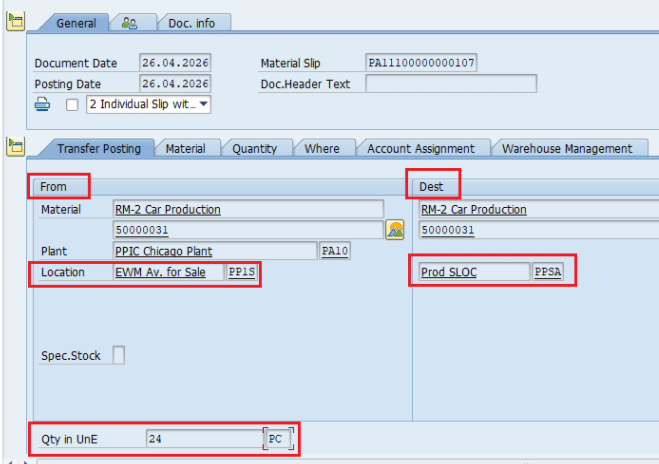The image size is (659, 464).
Task: Collapse the header data section icon
Action: 15,21
